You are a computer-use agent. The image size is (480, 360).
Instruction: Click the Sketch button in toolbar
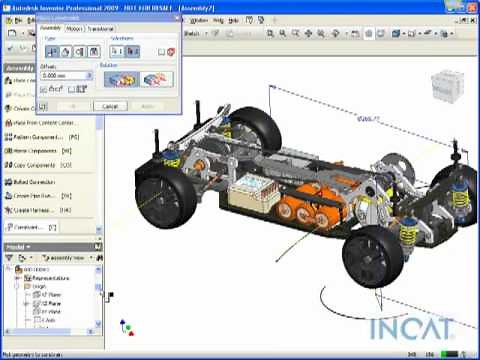(192, 33)
